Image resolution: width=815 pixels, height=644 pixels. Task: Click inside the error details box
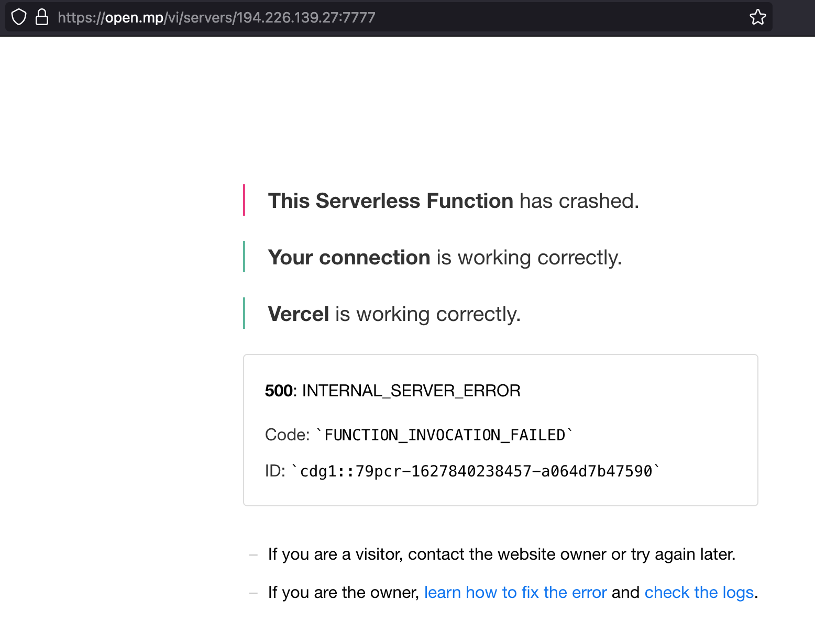tap(500, 429)
